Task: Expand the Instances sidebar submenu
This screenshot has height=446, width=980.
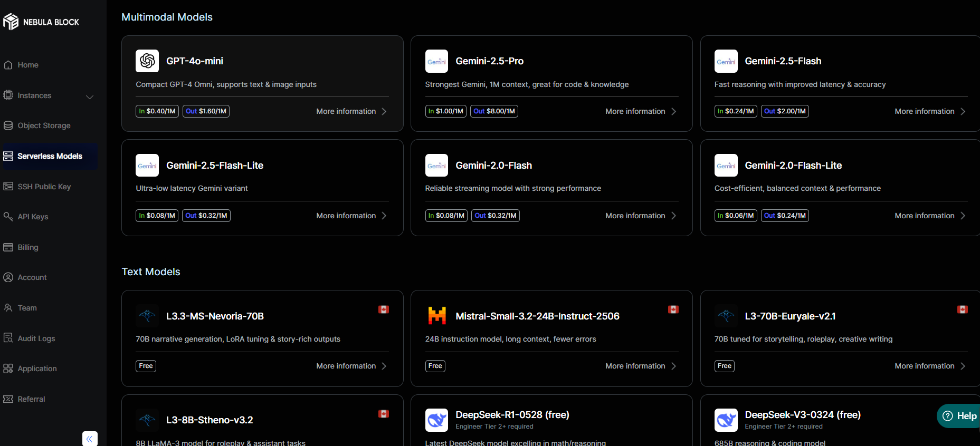Action: point(90,96)
